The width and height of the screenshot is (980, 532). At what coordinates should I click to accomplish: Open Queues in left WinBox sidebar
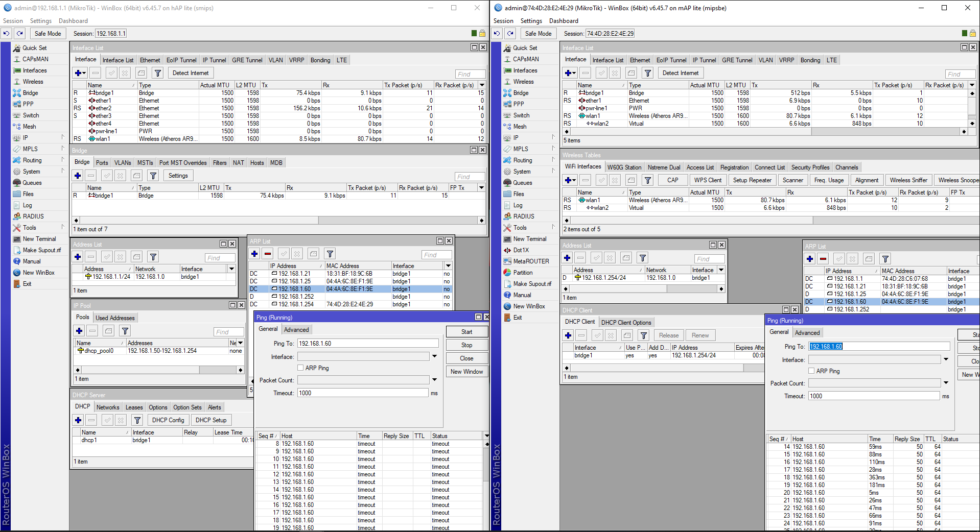pyautogui.click(x=32, y=183)
